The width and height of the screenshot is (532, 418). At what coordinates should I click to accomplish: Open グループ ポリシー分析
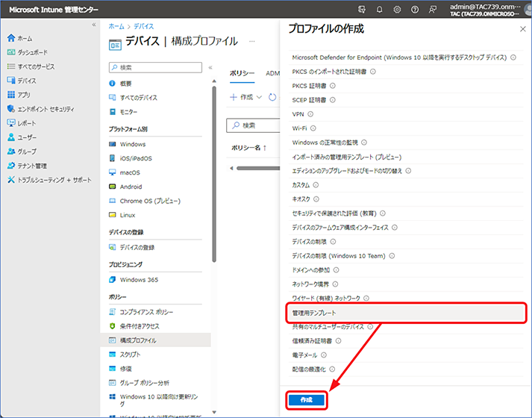pyautogui.click(x=139, y=383)
